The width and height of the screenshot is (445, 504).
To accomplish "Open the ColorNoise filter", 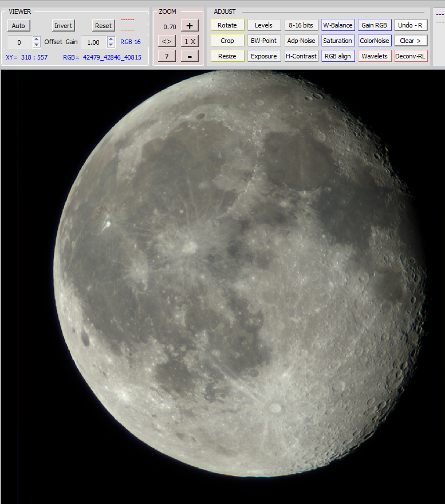I will click(374, 41).
